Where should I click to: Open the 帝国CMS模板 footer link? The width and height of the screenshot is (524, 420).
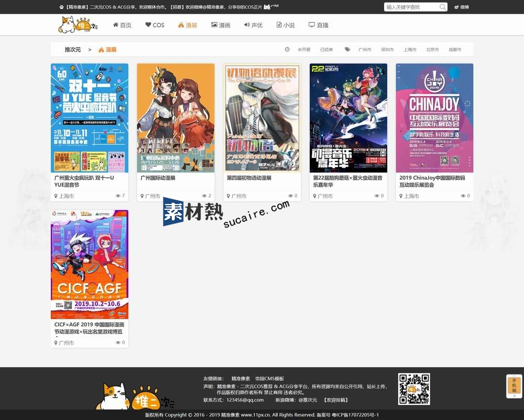coord(269,379)
